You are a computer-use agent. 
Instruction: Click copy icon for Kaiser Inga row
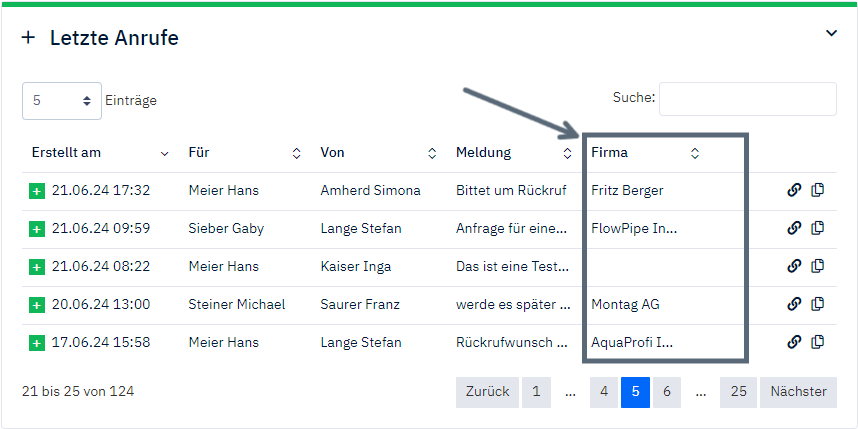(817, 266)
